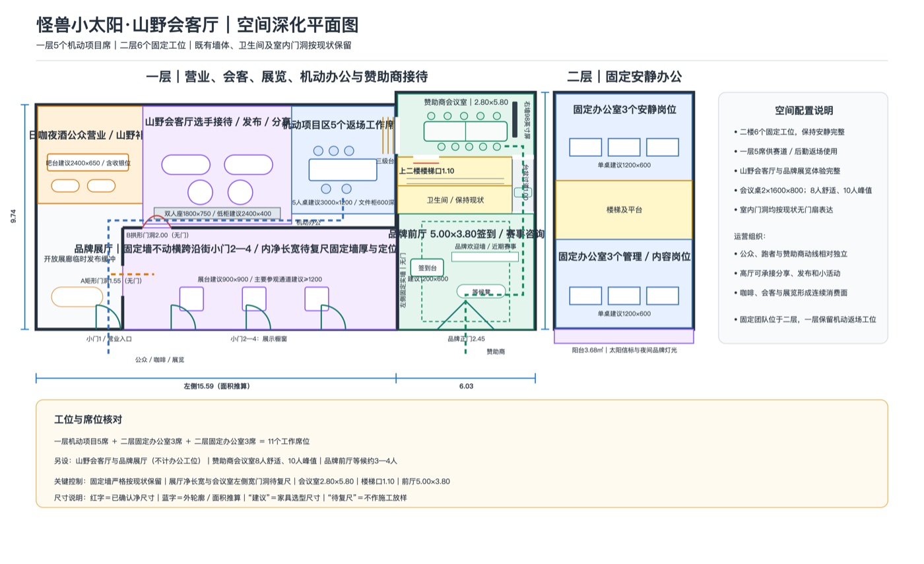Image resolution: width=924 pixels, height=564 pixels.
Task: Select label 品牌欢迎墙 / 近期赛事
Action: (485, 246)
